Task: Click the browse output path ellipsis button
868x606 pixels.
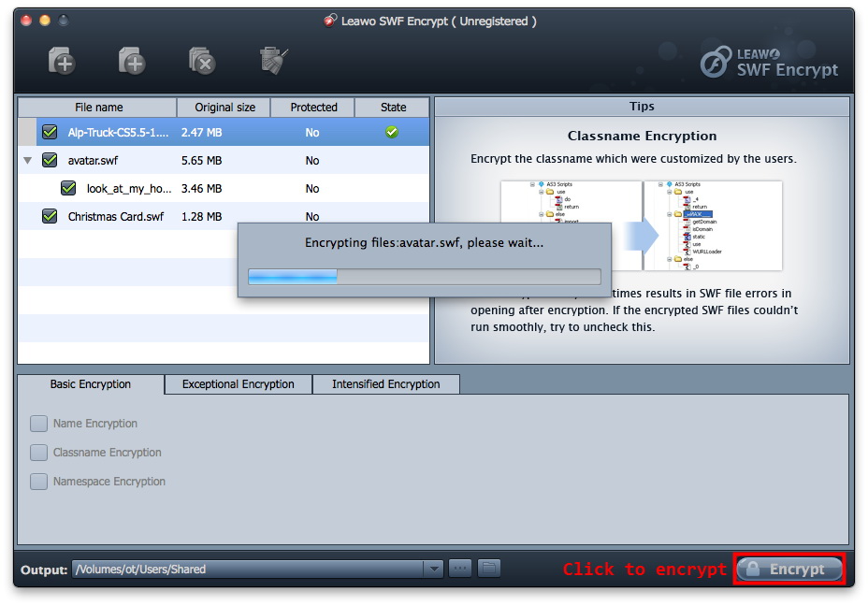Action: point(460,569)
